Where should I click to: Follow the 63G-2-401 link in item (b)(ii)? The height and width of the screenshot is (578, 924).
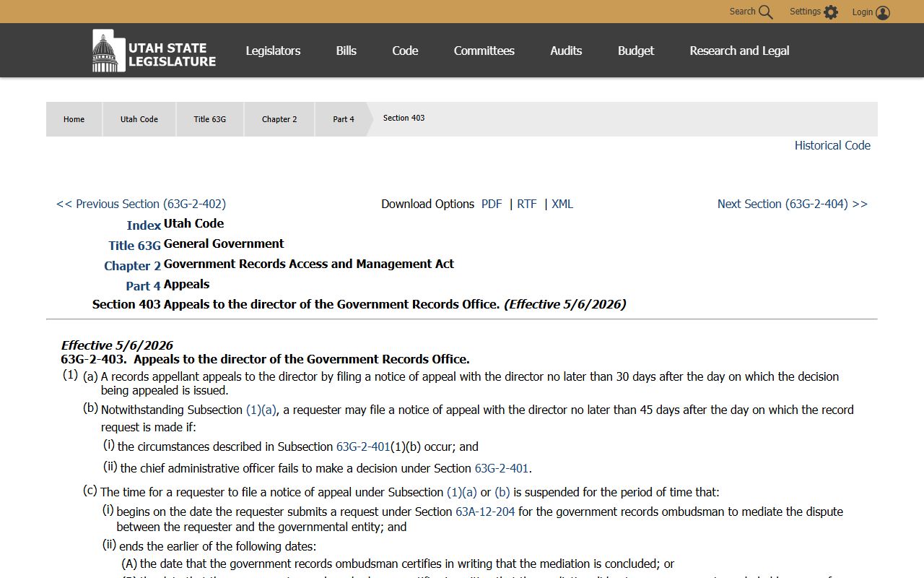(502, 468)
